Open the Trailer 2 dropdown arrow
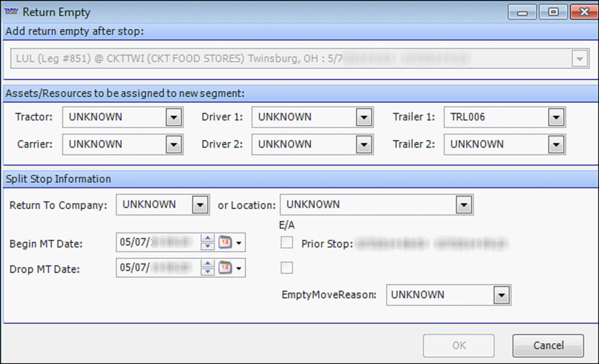Viewport: 599px width, 364px height. click(x=555, y=145)
